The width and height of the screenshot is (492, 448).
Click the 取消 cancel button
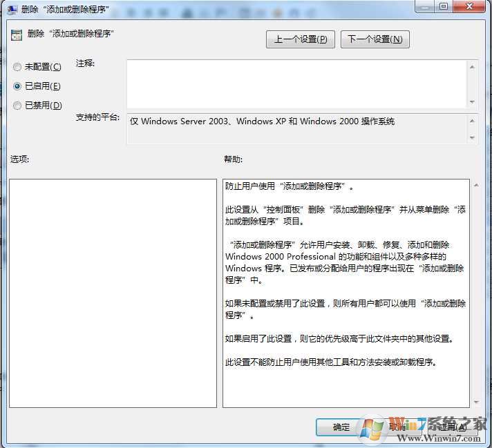pos(397,427)
